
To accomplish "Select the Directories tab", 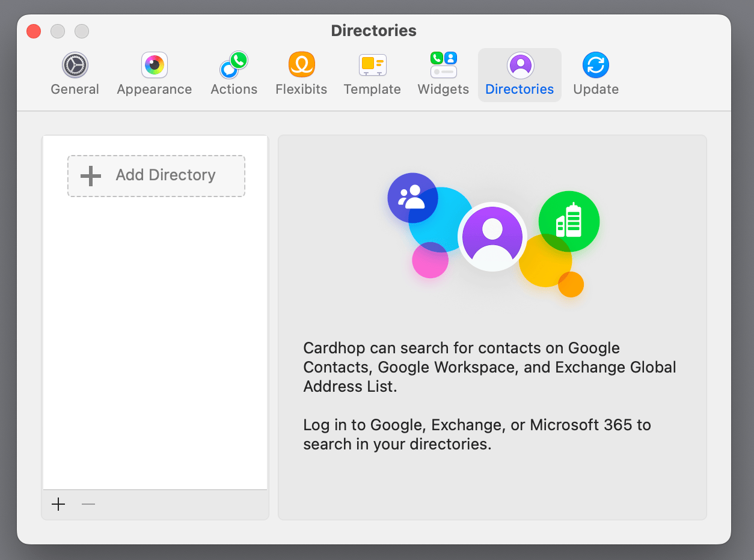I will [x=520, y=75].
